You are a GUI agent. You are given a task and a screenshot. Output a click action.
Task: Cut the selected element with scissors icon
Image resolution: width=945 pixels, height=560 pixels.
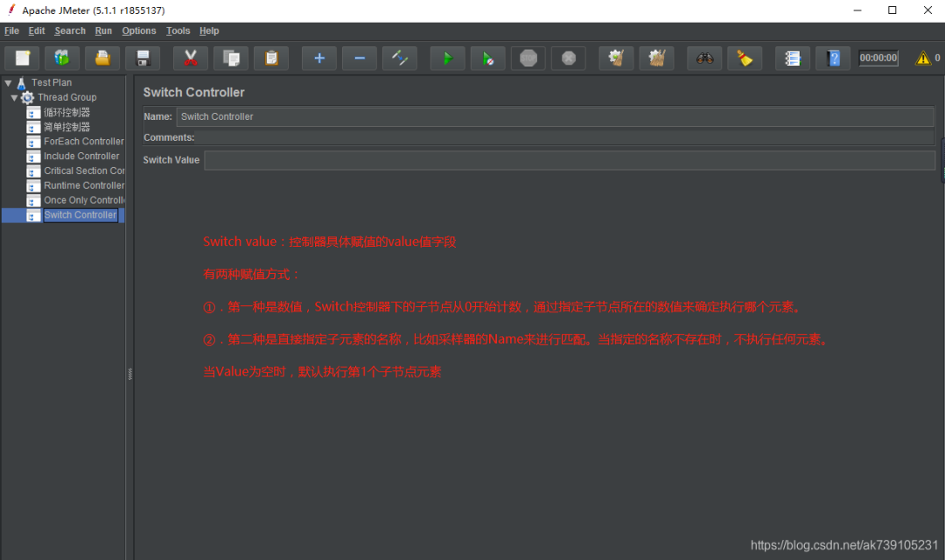(191, 58)
